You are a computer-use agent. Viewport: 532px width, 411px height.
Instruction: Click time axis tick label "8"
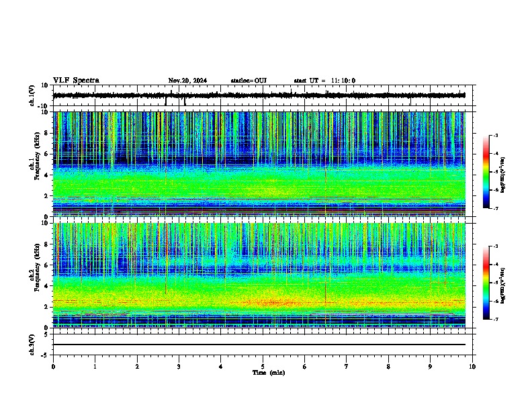point(388,367)
